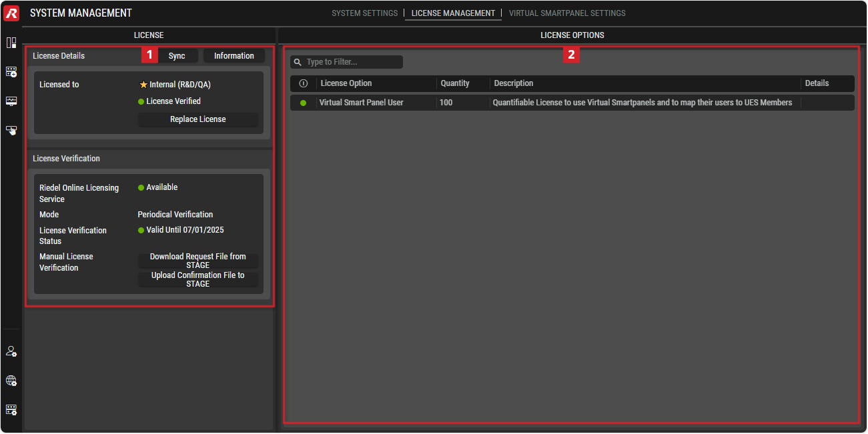The height and width of the screenshot is (434, 868).
Task: Open the add-device rack sidebar icon
Action: pos(11,71)
